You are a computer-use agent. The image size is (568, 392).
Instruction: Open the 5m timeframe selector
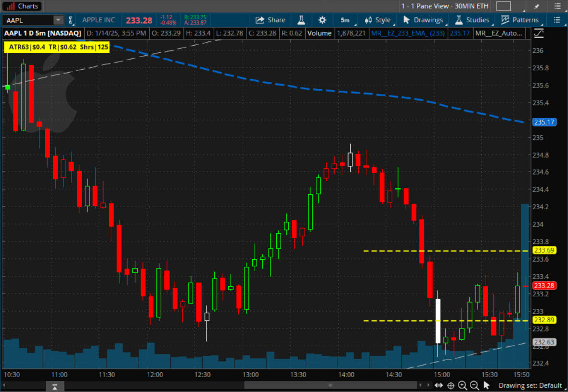tap(345, 20)
